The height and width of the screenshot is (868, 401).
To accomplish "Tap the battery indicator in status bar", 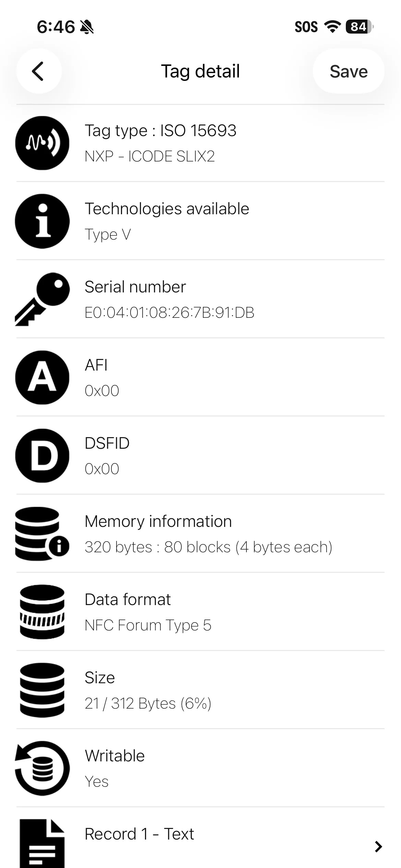I will [x=360, y=27].
